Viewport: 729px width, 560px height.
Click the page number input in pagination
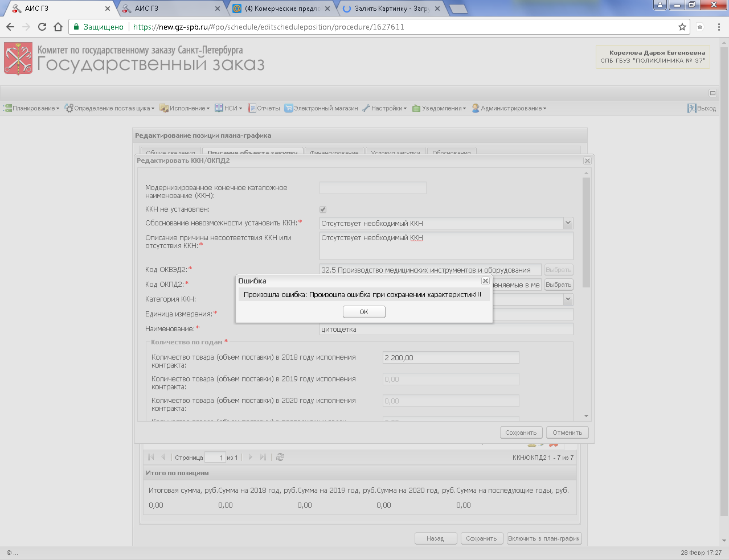coord(215,458)
